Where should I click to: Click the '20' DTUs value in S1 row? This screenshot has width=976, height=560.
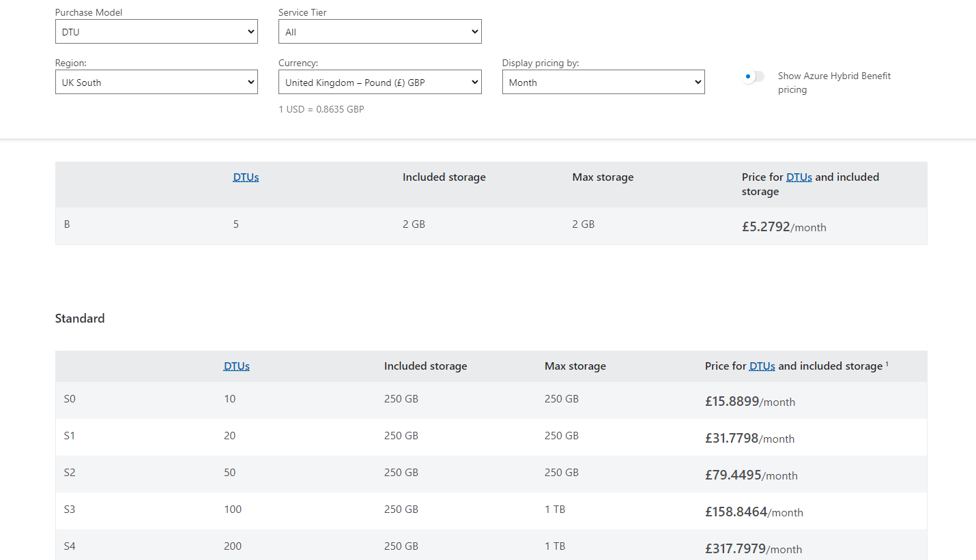tap(230, 436)
